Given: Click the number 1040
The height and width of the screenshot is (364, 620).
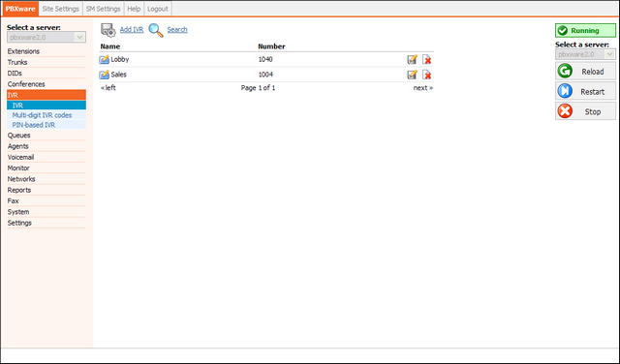Looking at the screenshot, I should [x=265, y=59].
